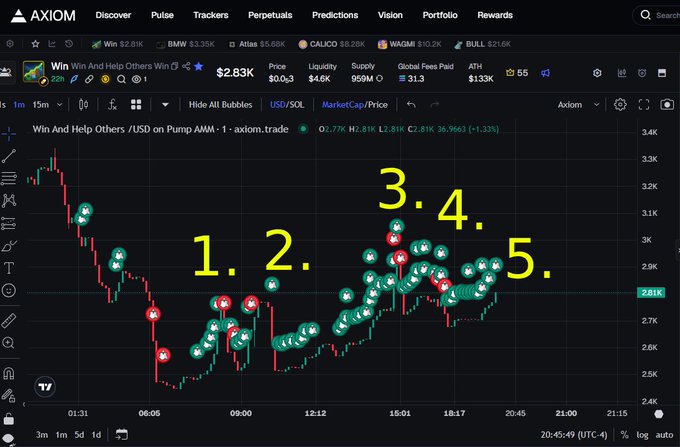Select the 15m chart interval
The height and width of the screenshot is (447, 680).
(x=41, y=104)
